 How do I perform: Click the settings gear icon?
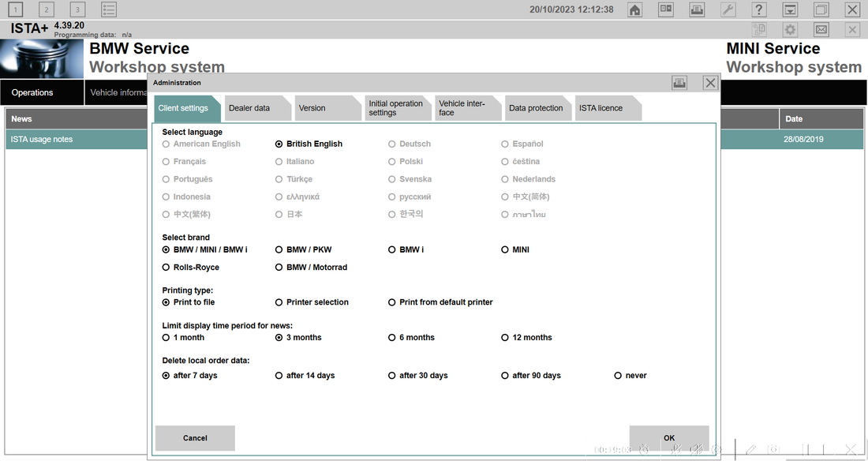[x=790, y=29]
